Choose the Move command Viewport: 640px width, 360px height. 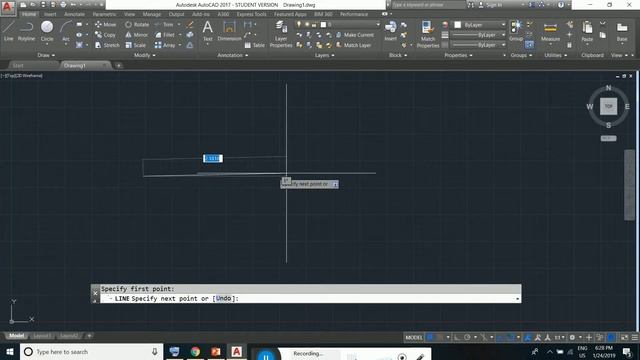[106, 24]
